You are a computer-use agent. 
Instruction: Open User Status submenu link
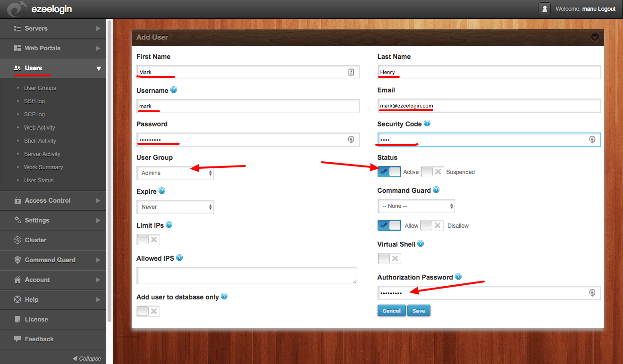tap(39, 181)
